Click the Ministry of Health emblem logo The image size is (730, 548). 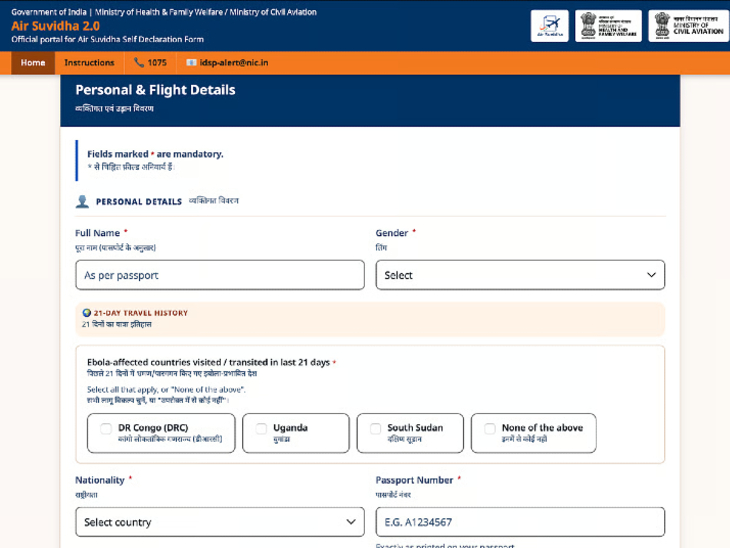(608, 26)
